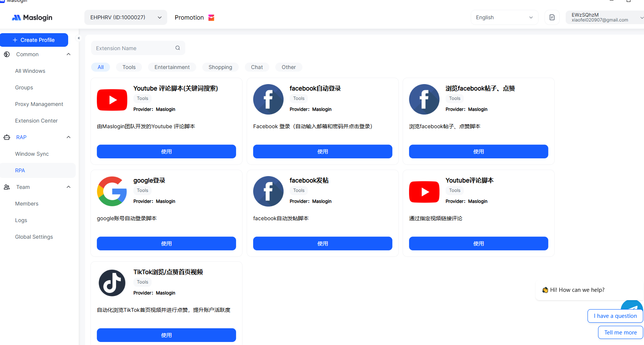
Task: Switch to the Shopping category tab
Action: (x=220, y=67)
